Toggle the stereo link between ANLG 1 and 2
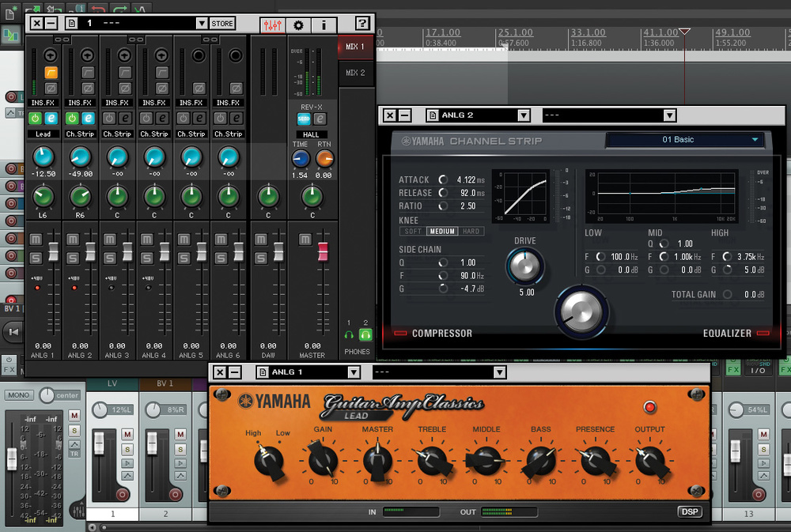Screen dimensions: 791x532 click(x=62, y=40)
